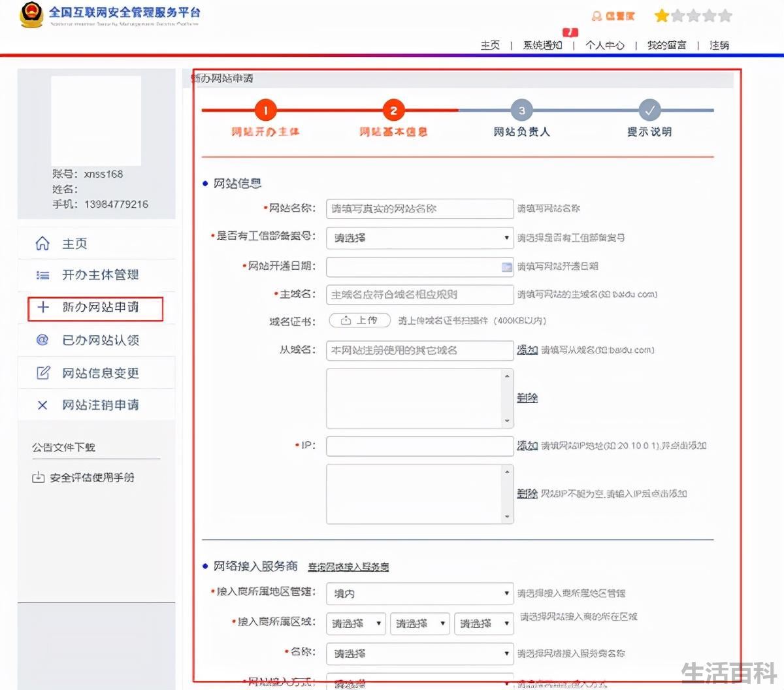Image resolution: width=784 pixels, height=690 pixels.
Task: Open 系统通知 in top navigation
Action: coord(542,45)
